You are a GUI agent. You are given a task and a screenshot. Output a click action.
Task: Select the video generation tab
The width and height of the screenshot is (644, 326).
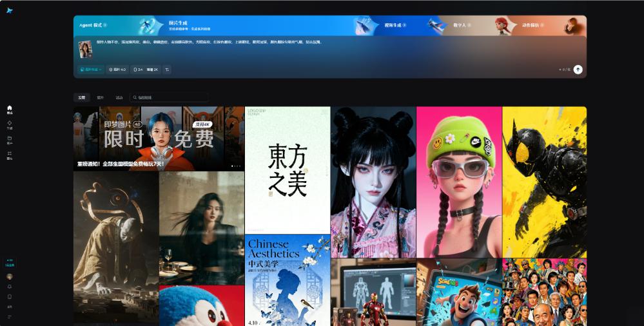pyautogui.click(x=394, y=25)
